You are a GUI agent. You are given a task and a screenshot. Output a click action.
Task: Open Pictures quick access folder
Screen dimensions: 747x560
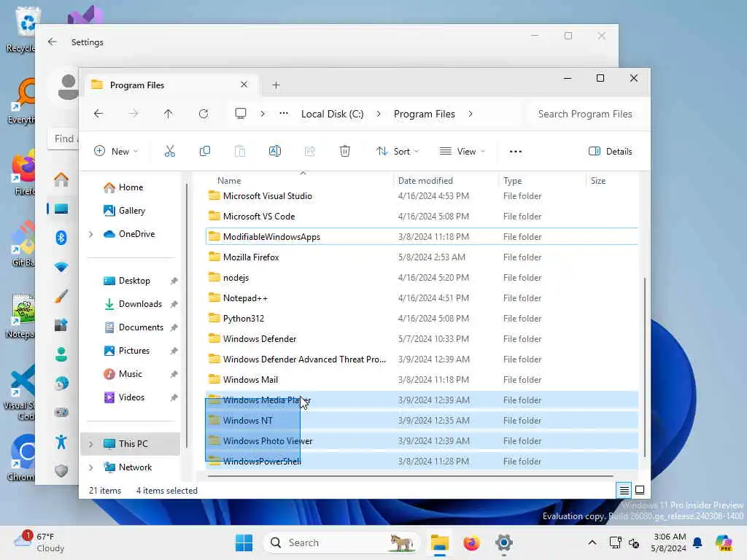point(134,351)
